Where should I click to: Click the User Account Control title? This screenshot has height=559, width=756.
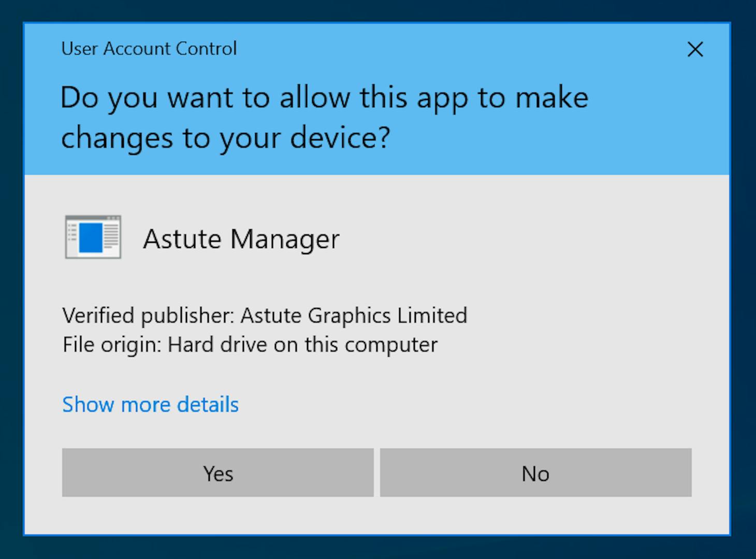click(149, 48)
